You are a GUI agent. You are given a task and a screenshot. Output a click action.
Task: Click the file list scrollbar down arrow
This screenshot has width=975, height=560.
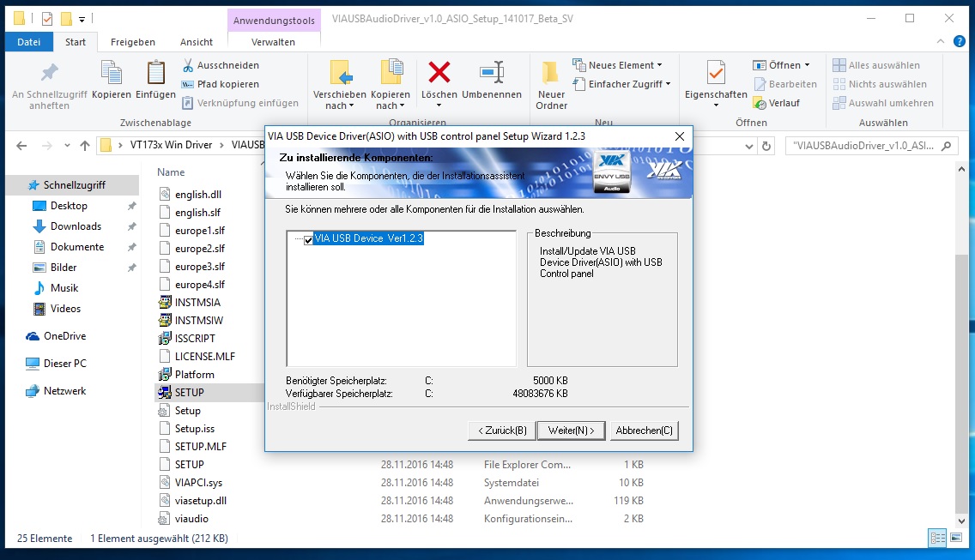[x=962, y=521]
